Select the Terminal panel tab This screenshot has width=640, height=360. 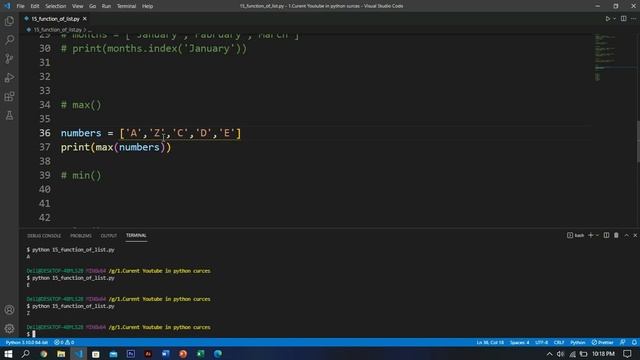[x=136, y=236]
